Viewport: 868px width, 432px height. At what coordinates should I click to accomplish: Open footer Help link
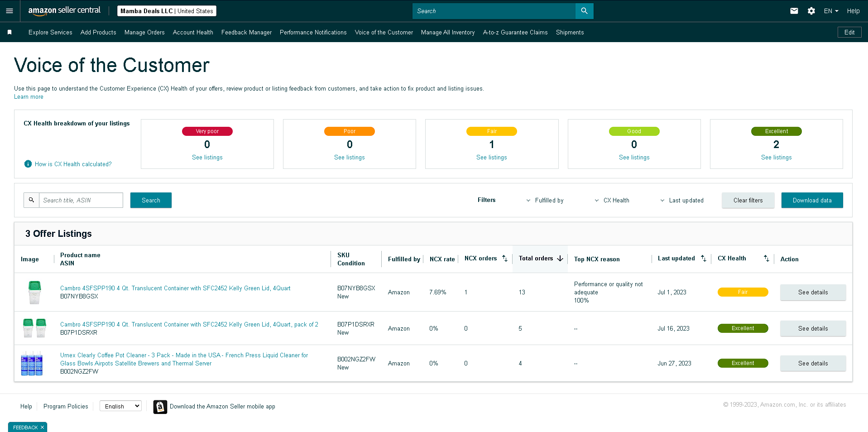(x=26, y=406)
